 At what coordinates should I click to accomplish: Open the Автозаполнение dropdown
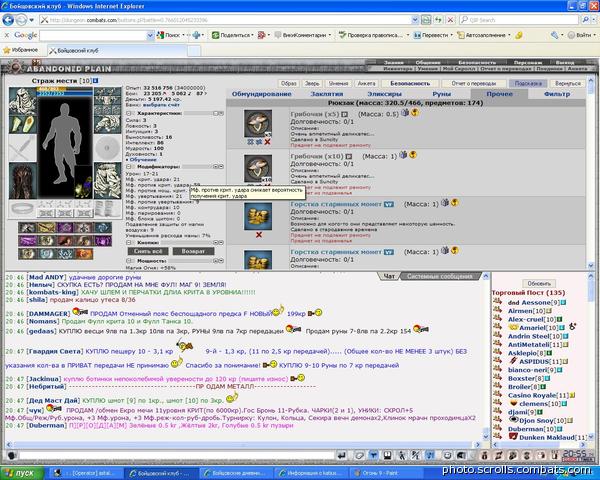click(x=509, y=35)
